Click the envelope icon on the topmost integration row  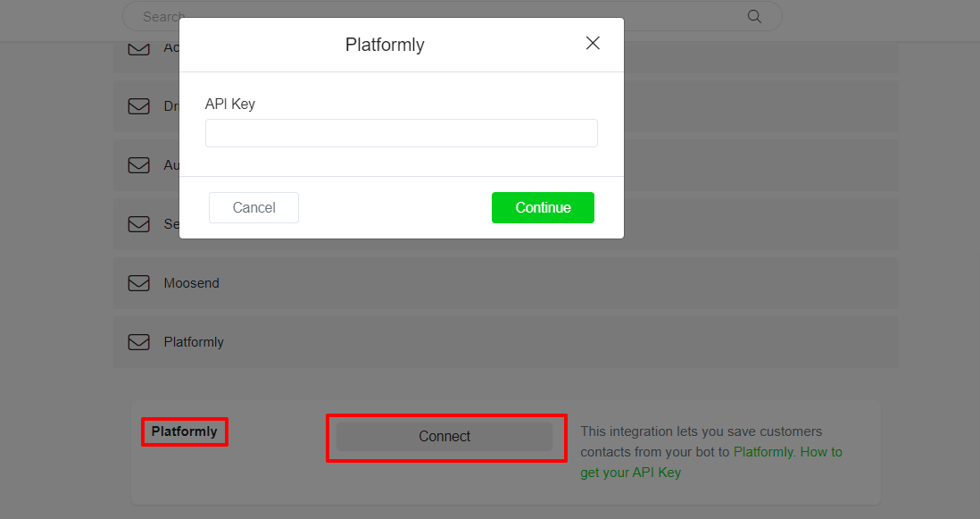[x=138, y=47]
